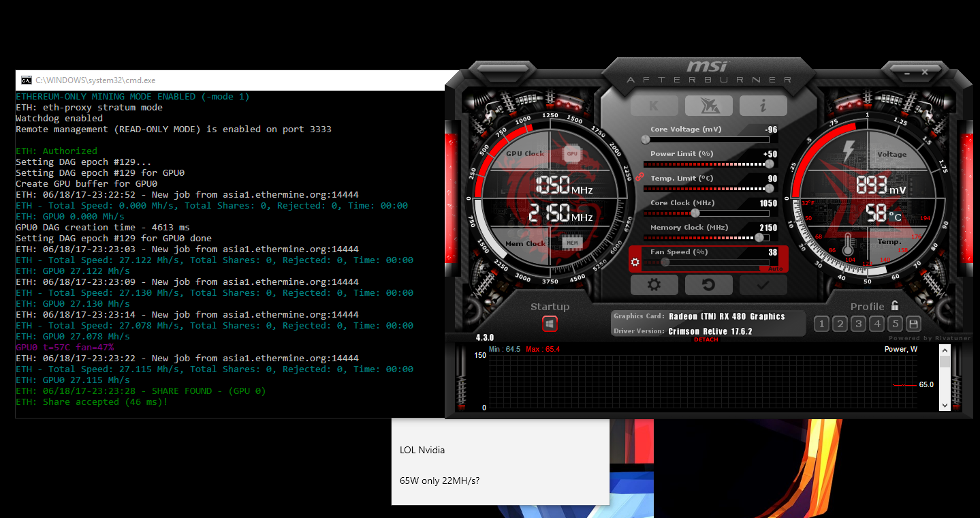Screen dimensions: 980x518
Task: Toggle apply overclocking at Windows startup
Action: [550, 324]
